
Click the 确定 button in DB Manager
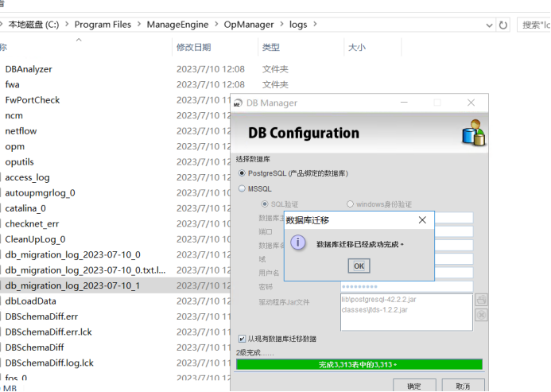[x=414, y=386]
